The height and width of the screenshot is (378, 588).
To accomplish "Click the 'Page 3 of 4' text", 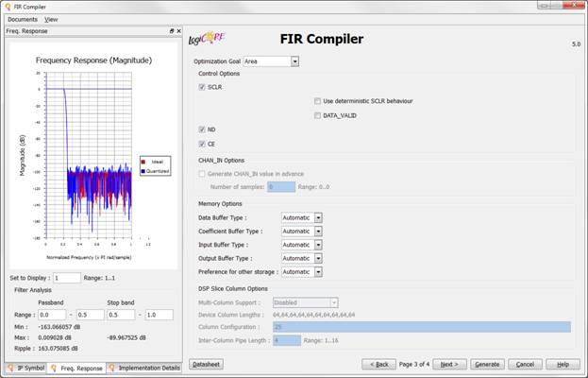I will coord(414,364).
